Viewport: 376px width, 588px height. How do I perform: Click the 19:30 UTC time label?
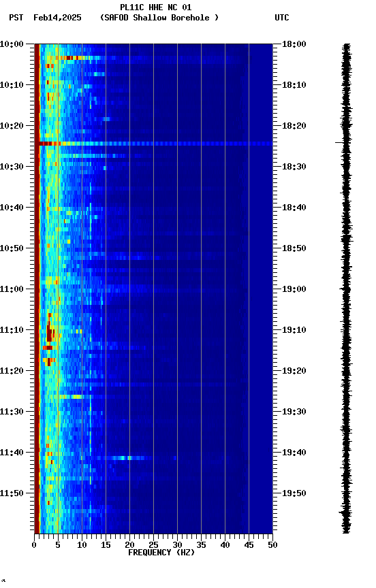pos(294,412)
